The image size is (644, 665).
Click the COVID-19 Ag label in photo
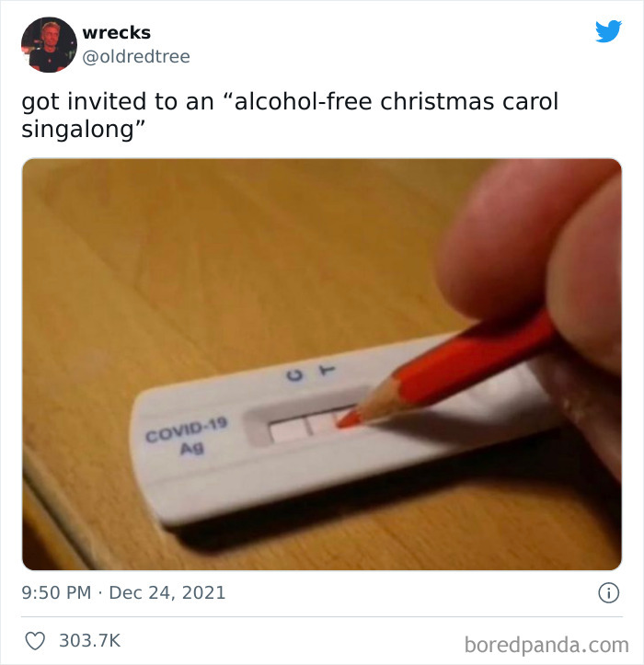[187, 435]
